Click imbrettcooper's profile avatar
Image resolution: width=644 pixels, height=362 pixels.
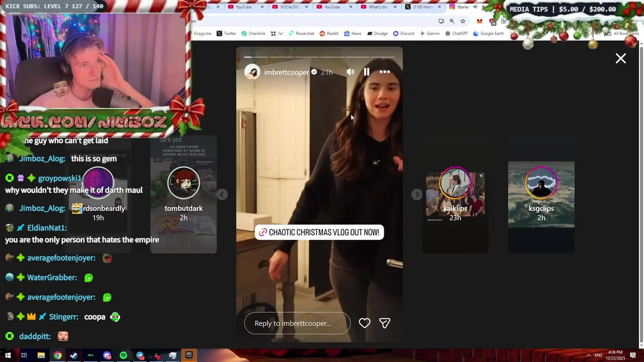click(x=252, y=72)
